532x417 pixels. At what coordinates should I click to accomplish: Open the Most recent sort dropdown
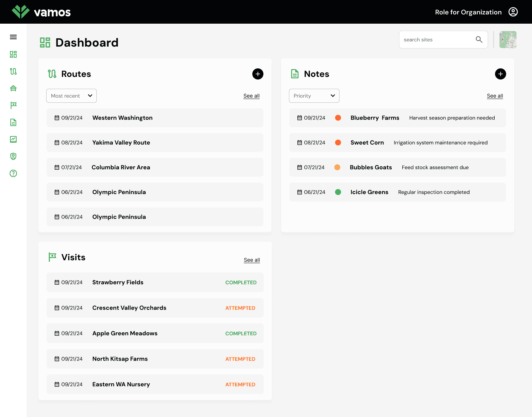[71, 96]
